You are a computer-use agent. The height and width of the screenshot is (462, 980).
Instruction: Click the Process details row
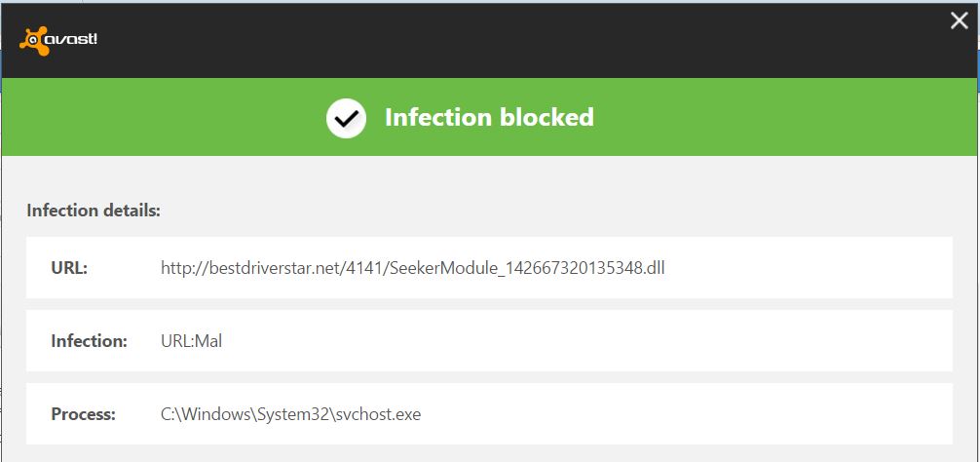(x=489, y=414)
